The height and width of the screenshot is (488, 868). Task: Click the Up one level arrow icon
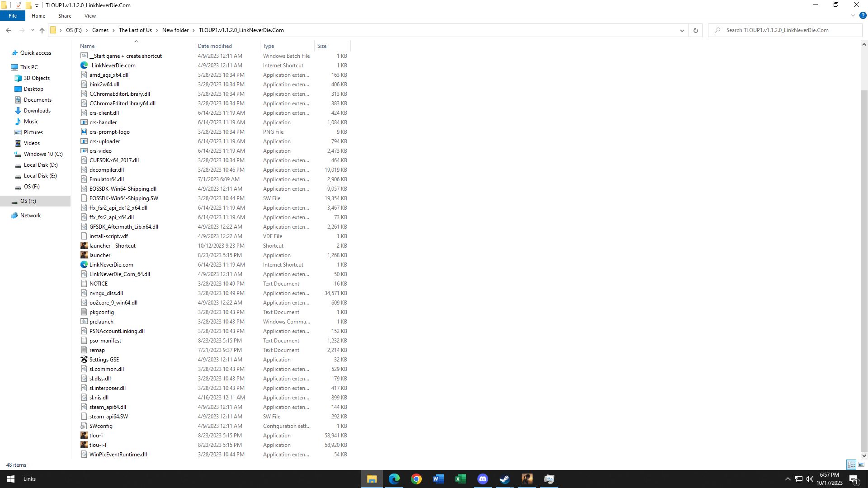point(42,30)
